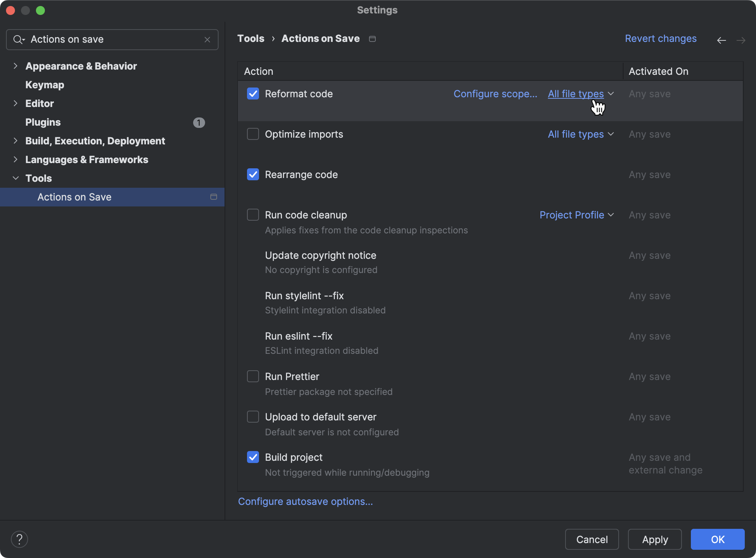This screenshot has width=756, height=558.
Task: Select the Keymap settings entry
Action: (45, 85)
